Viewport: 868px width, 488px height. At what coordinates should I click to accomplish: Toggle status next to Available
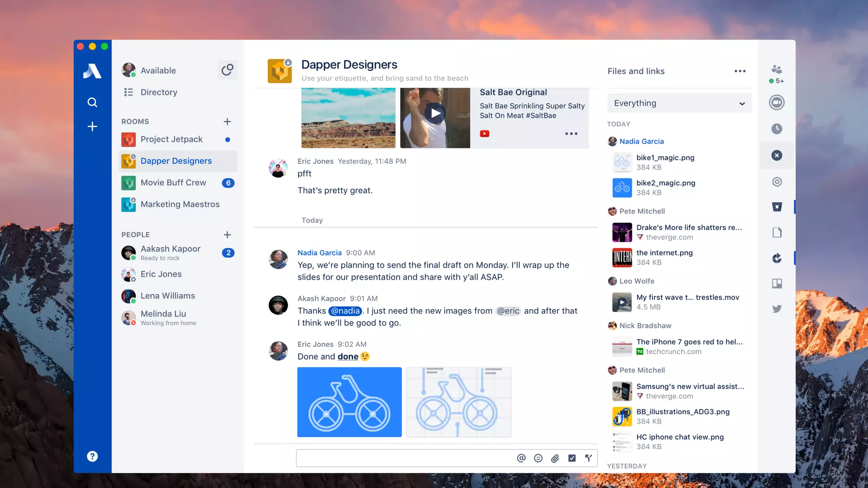[227, 70]
